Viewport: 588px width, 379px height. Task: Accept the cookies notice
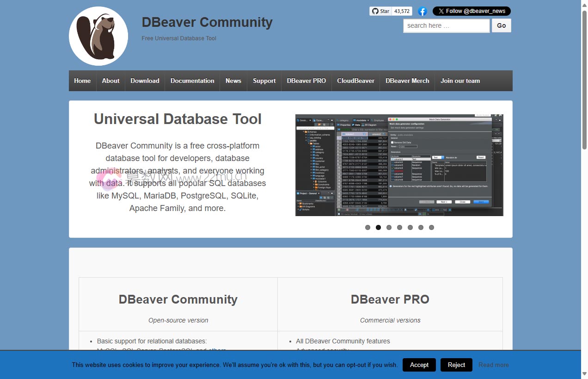419,365
